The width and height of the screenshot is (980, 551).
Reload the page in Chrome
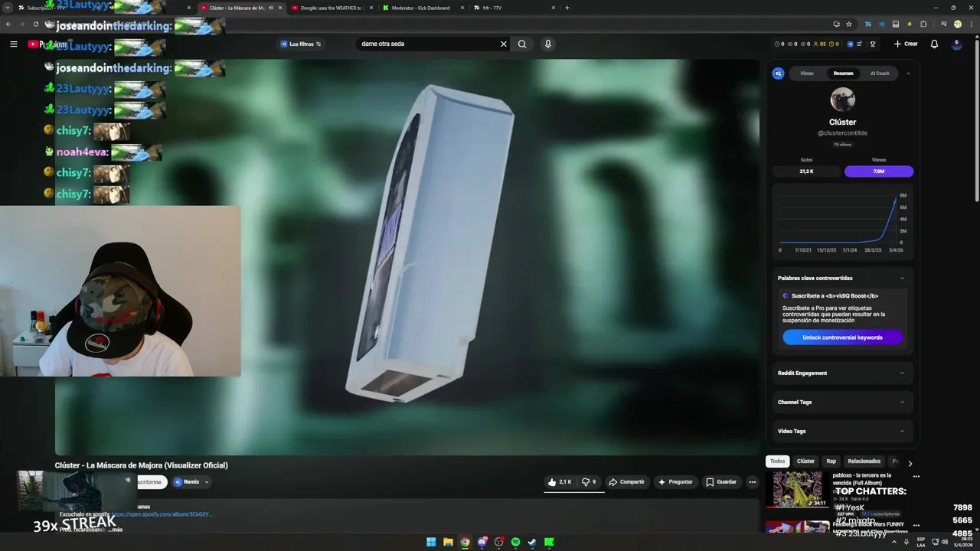click(x=35, y=24)
